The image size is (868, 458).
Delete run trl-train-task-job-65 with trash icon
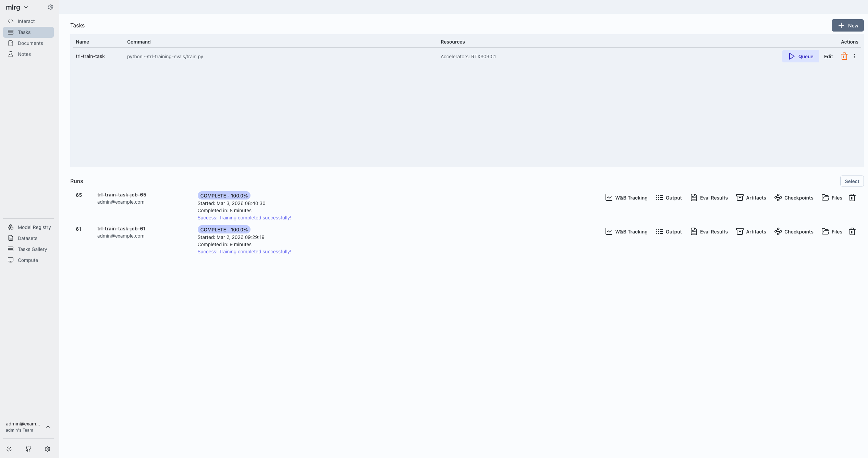tap(852, 197)
